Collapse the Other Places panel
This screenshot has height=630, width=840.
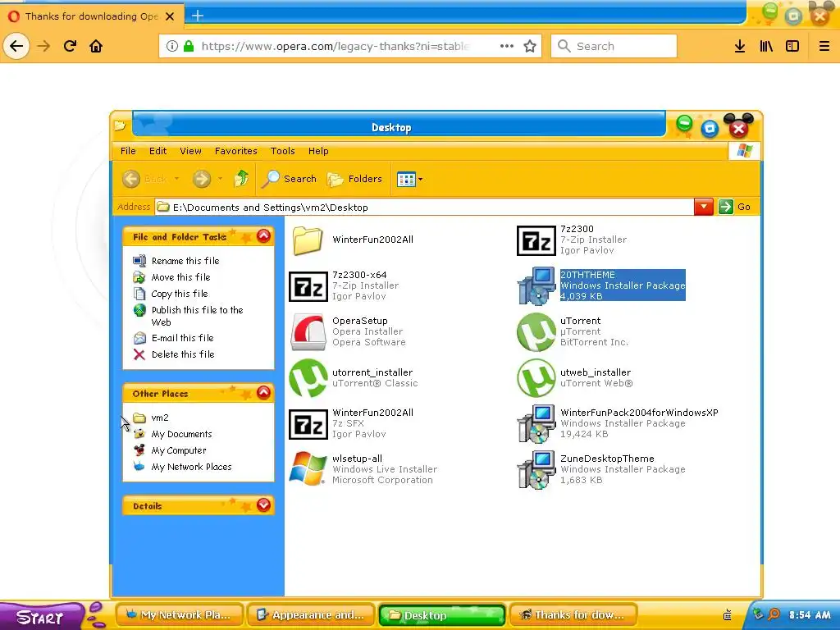263,393
